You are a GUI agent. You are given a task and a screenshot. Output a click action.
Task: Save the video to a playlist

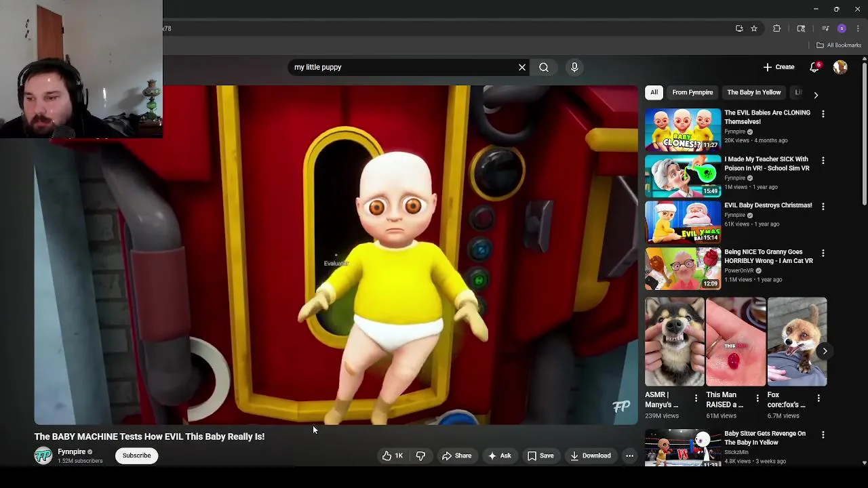click(540, 455)
